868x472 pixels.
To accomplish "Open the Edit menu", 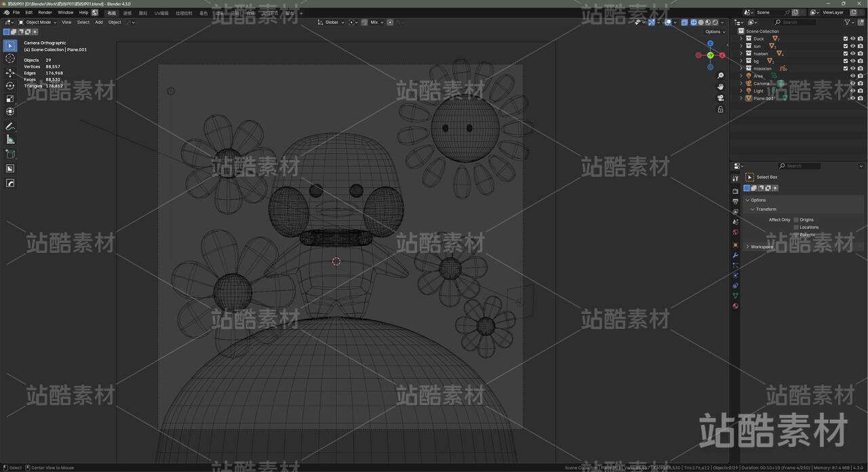I will click(28, 12).
